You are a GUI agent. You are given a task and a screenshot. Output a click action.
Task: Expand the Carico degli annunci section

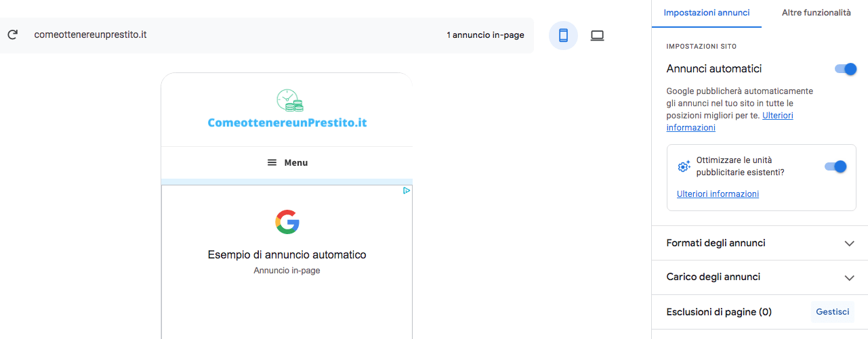pos(760,277)
